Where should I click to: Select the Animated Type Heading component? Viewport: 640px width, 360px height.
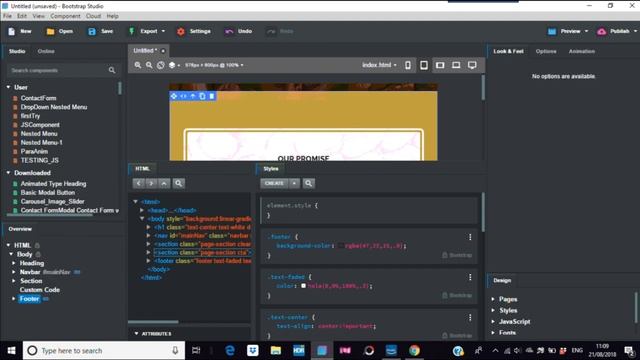tap(53, 184)
